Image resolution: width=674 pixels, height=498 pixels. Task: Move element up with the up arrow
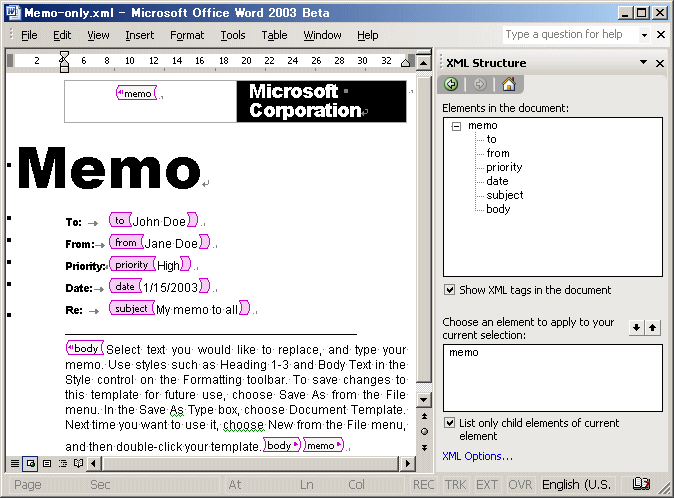click(653, 328)
